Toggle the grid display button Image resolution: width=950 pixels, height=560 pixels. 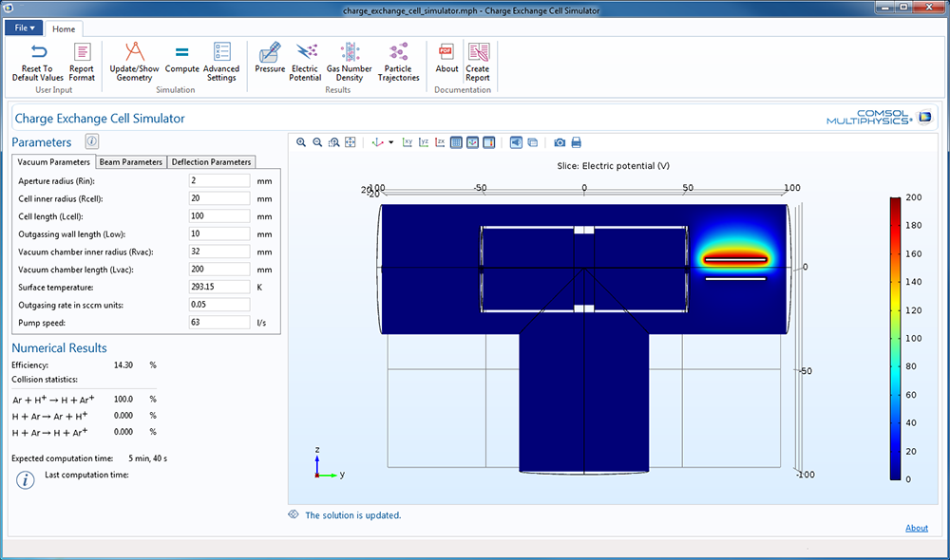456,142
